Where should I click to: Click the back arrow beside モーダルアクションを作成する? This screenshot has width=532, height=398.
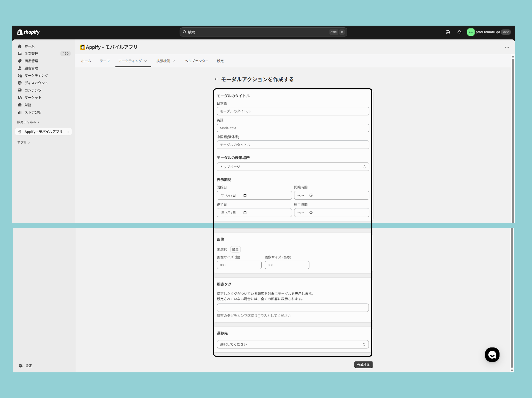(216, 79)
